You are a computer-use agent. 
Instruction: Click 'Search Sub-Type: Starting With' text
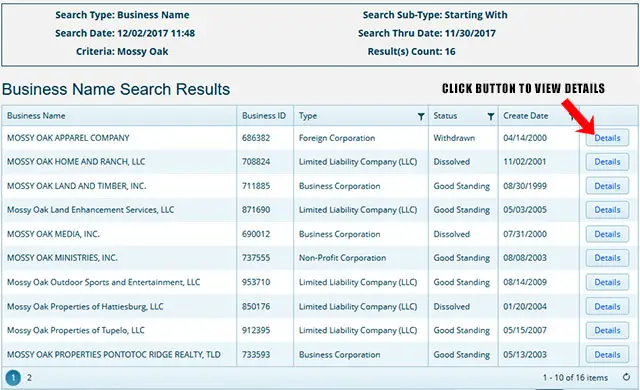pos(435,15)
